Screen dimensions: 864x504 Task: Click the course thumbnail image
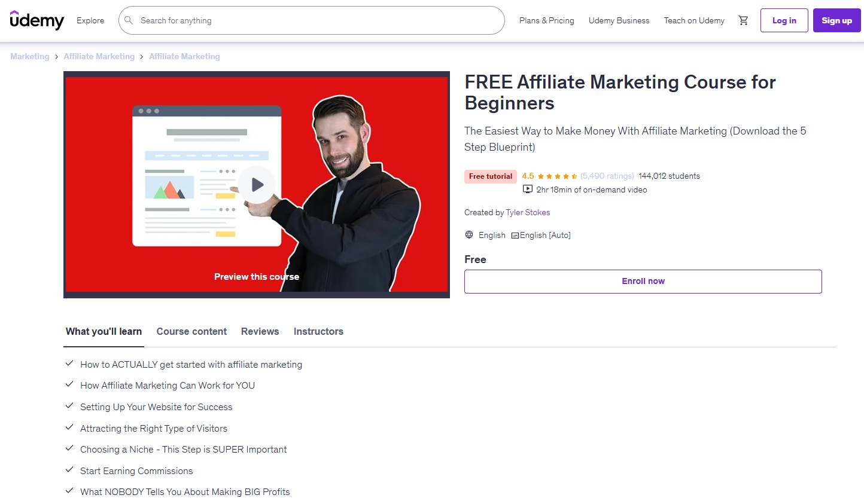click(257, 185)
